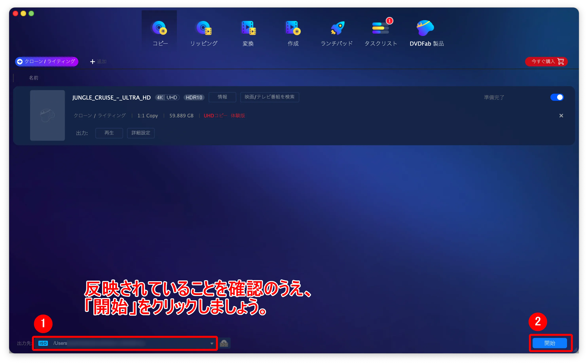588x364 pixels.
Task: Open the 変換 converter module
Action: pos(248,33)
